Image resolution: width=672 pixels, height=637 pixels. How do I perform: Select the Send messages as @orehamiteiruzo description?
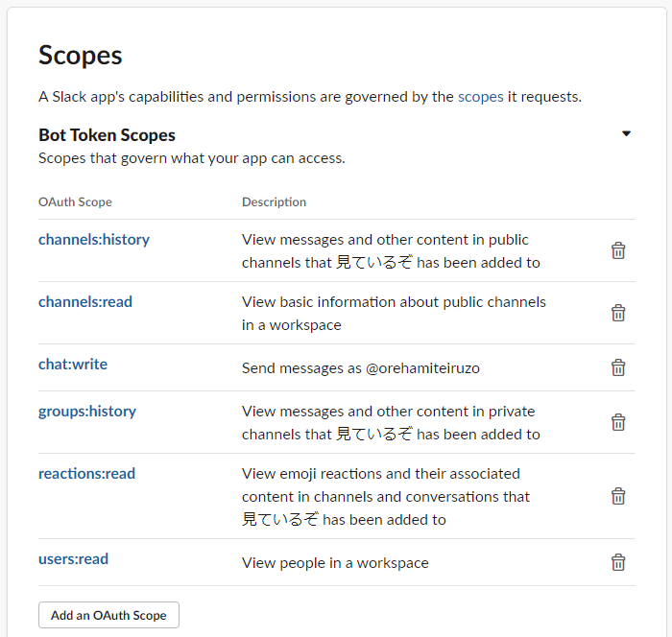pyautogui.click(x=360, y=368)
